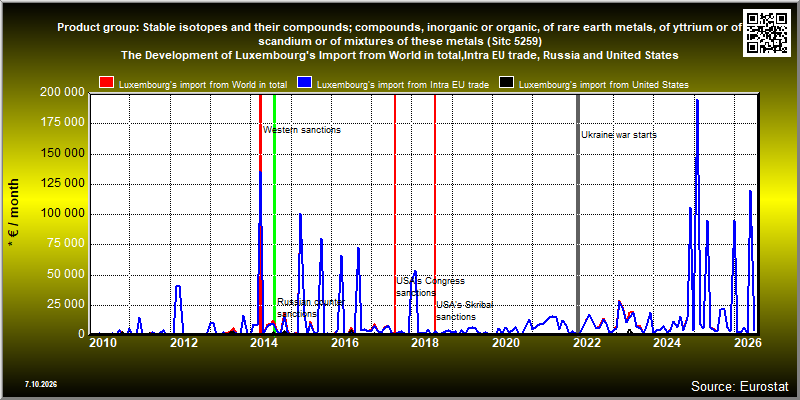Click the chart title line 'Product group: Stable isotopes'
Screen dimensions: 800x400
[x=399, y=28]
